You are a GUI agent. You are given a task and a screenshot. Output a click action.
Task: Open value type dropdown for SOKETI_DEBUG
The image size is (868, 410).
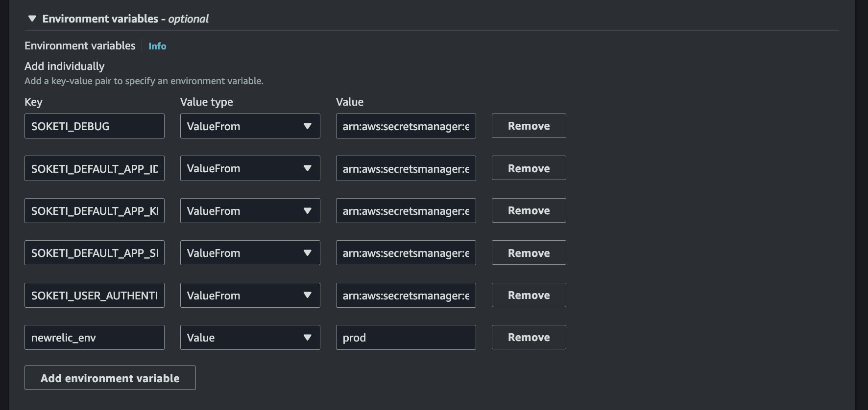click(250, 126)
